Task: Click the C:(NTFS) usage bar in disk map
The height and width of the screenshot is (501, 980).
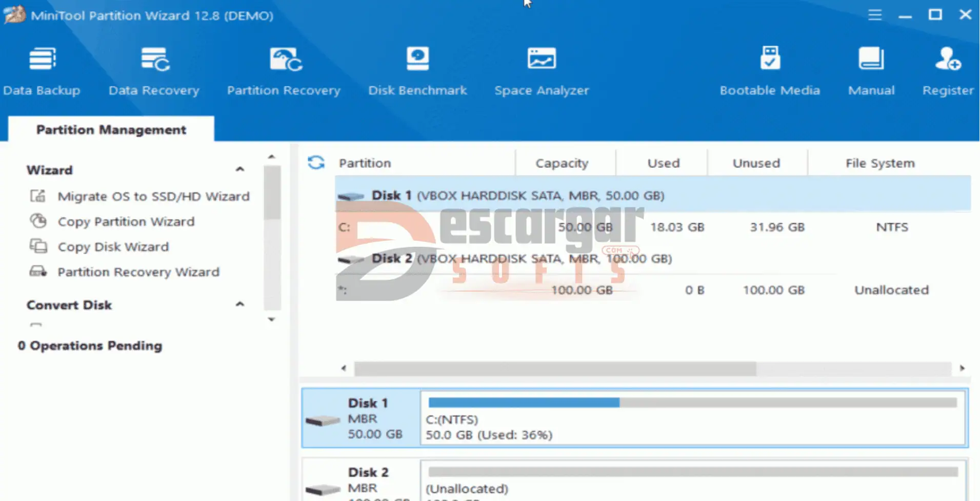Action: [692, 417]
